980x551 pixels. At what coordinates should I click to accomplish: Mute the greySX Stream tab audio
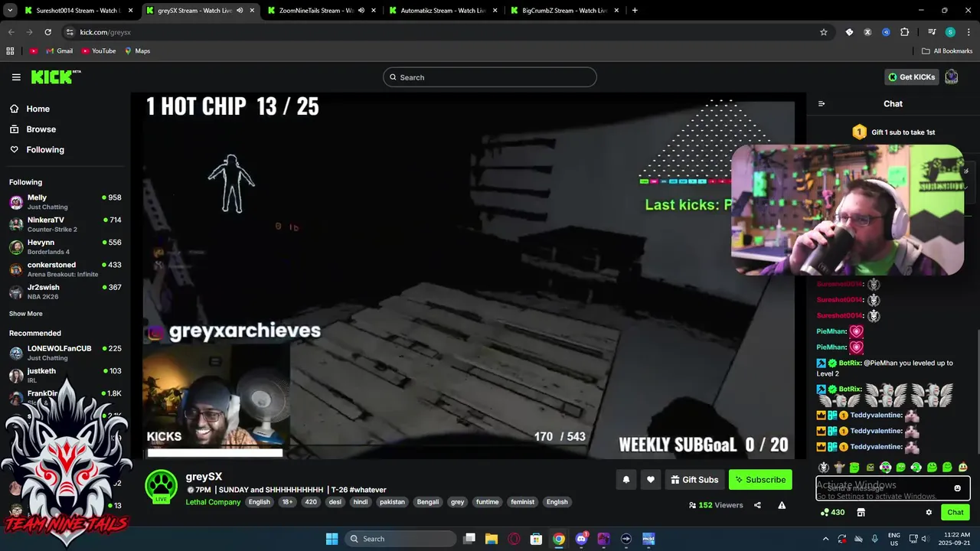[x=240, y=11]
